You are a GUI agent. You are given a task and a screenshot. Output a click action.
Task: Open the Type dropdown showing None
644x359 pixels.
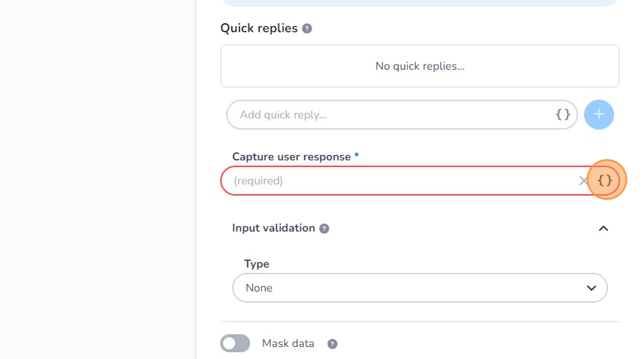(x=419, y=288)
